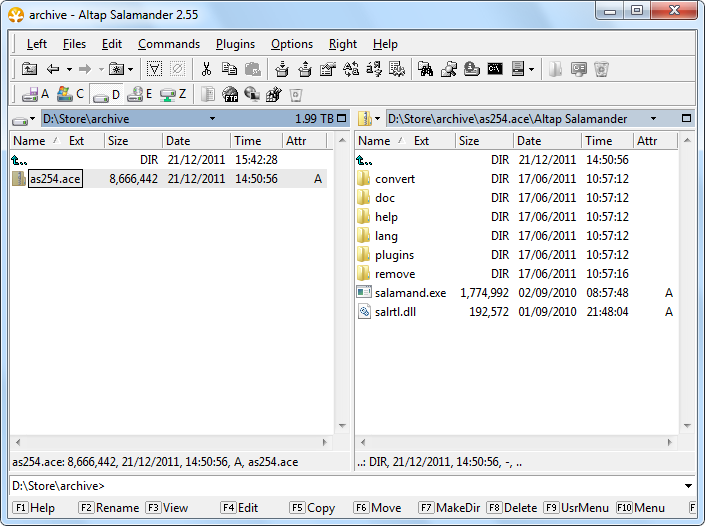Go to parent directory toolbar icon
This screenshot has width=705, height=526.
(30, 69)
